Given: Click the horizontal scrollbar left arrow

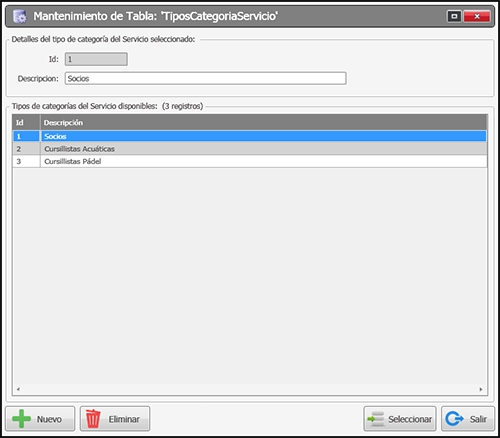Looking at the screenshot, I should click(18, 389).
